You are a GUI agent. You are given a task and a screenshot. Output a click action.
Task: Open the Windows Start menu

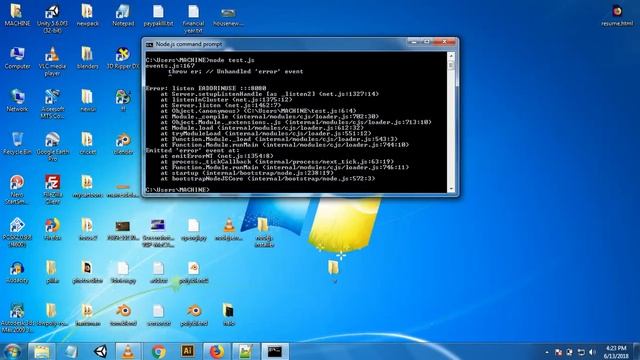tap(12, 351)
